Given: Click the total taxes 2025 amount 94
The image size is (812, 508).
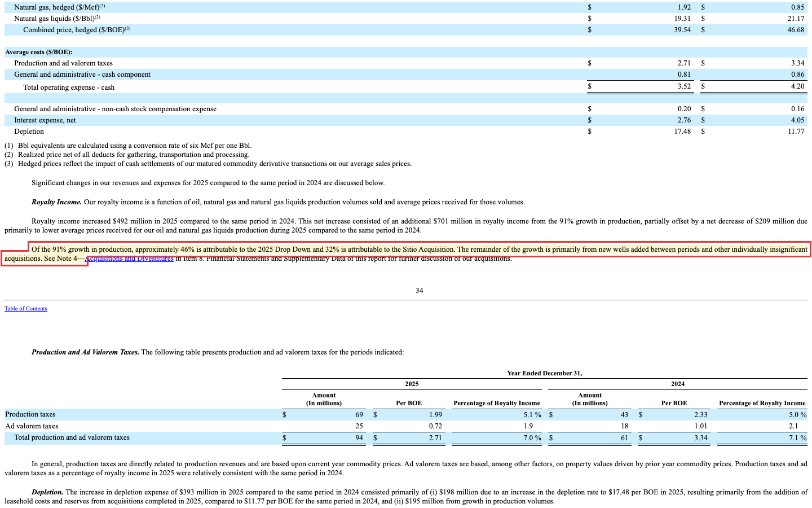Looking at the screenshot, I should [359, 438].
